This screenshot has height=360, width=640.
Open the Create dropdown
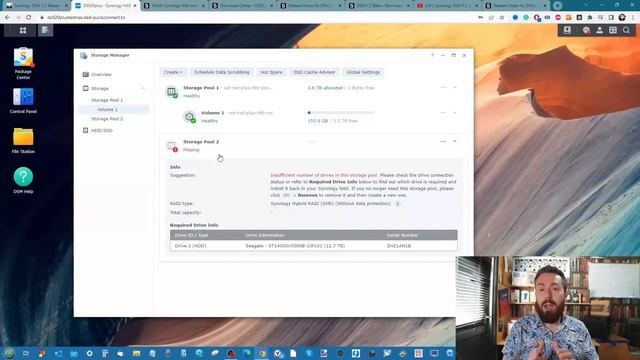pos(173,72)
